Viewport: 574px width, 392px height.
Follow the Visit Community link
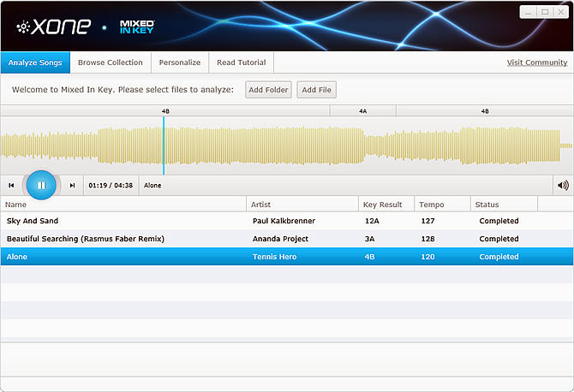pyautogui.click(x=537, y=62)
